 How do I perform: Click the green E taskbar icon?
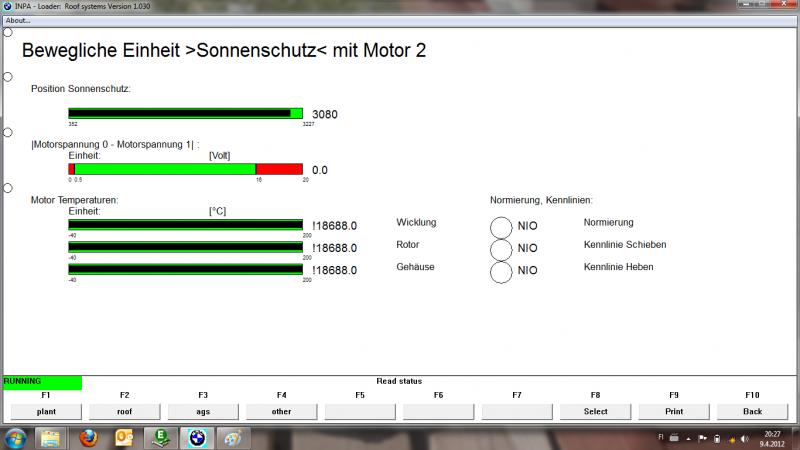pos(161,438)
